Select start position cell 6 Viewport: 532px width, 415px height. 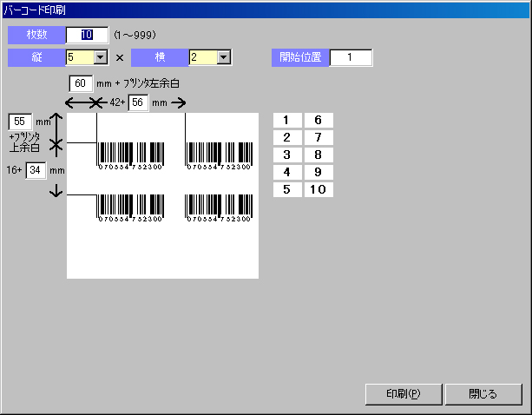click(x=319, y=120)
